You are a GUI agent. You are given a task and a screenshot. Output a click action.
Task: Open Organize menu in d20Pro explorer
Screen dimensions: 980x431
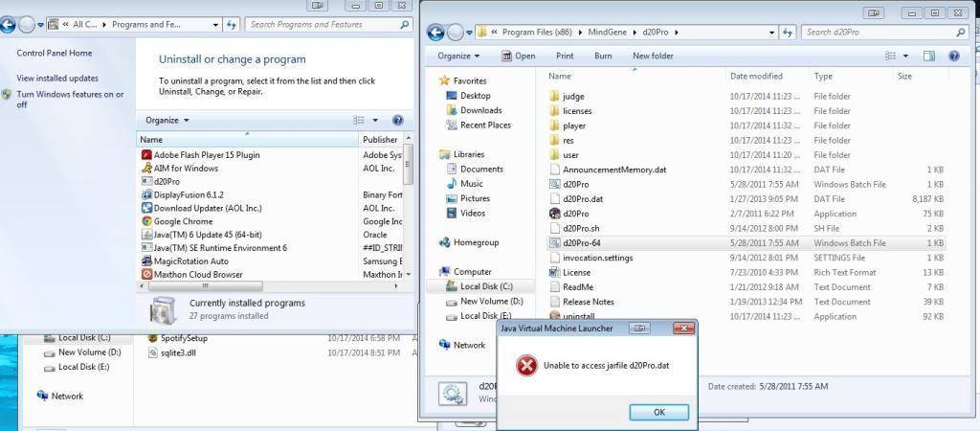click(458, 56)
